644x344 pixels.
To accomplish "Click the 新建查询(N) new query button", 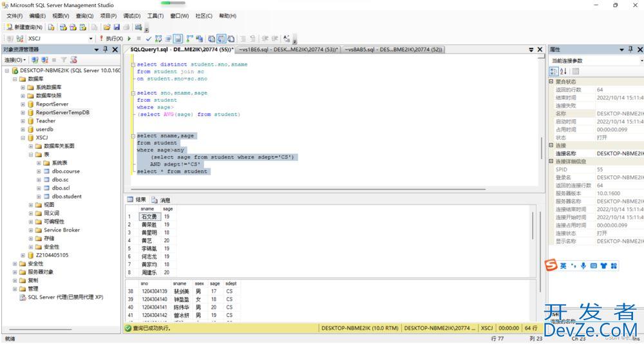I will (24, 27).
